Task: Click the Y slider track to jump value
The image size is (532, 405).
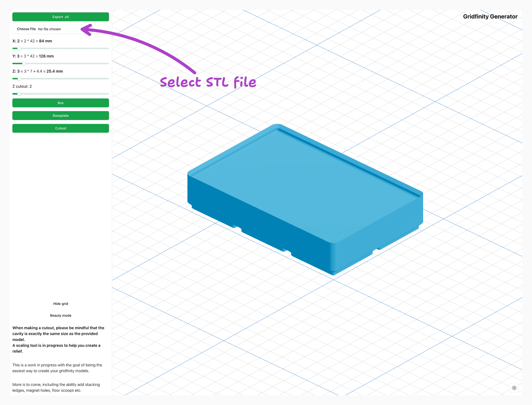Action: coord(69,63)
